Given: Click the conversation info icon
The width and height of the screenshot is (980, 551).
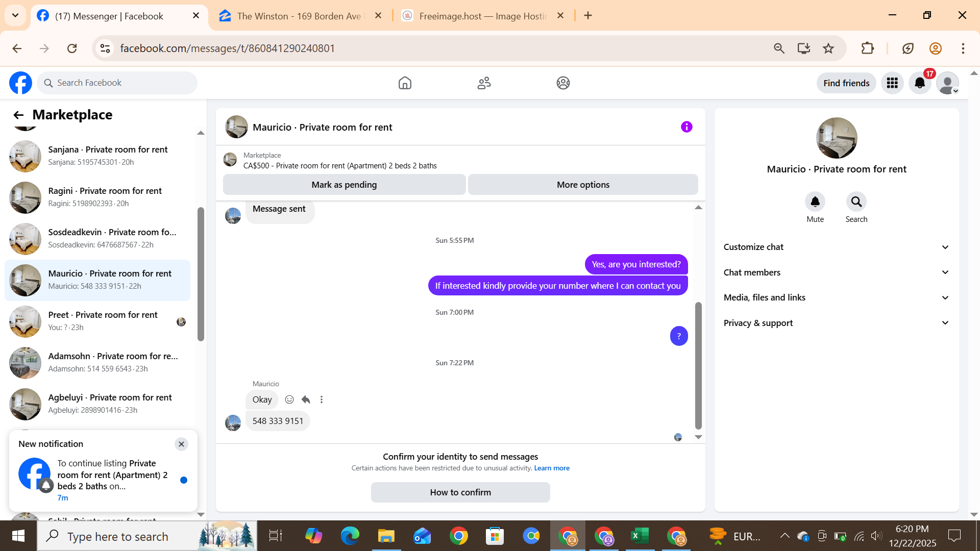Looking at the screenshot, I should click(x=687, y=127).
